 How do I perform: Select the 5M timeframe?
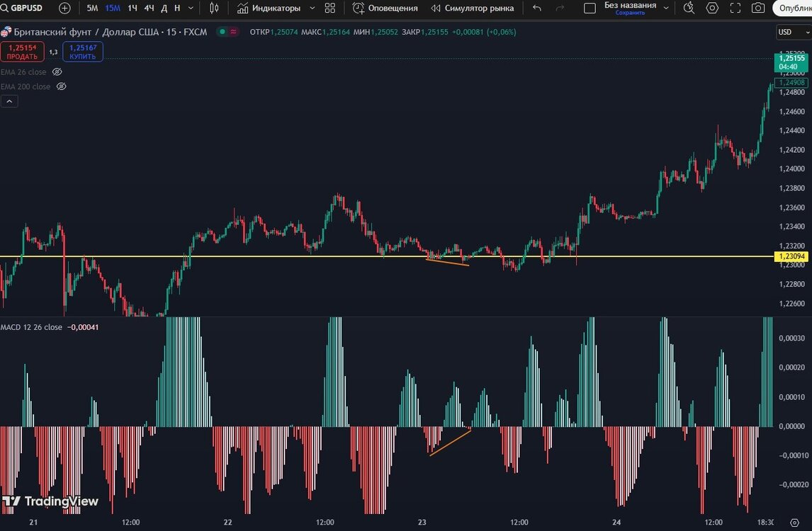pyautogui.click(x=92, y=8)
